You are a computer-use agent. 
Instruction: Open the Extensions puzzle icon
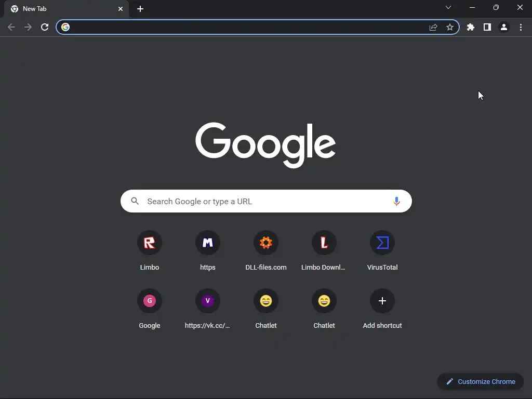[471, 27]
